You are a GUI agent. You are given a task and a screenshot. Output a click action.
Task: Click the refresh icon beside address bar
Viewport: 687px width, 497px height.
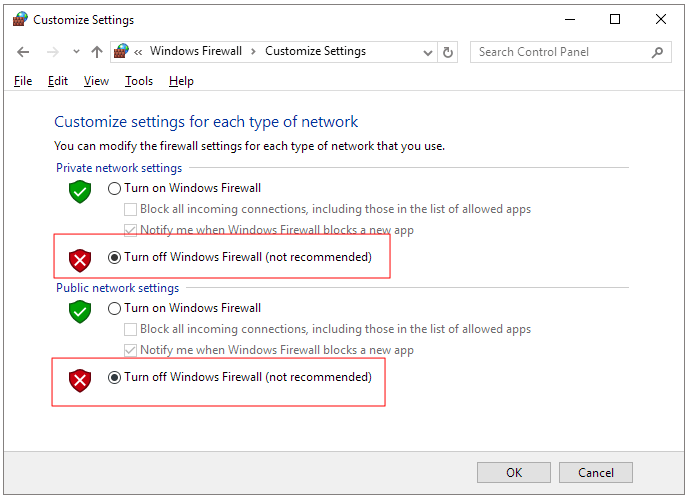point(448,52)
